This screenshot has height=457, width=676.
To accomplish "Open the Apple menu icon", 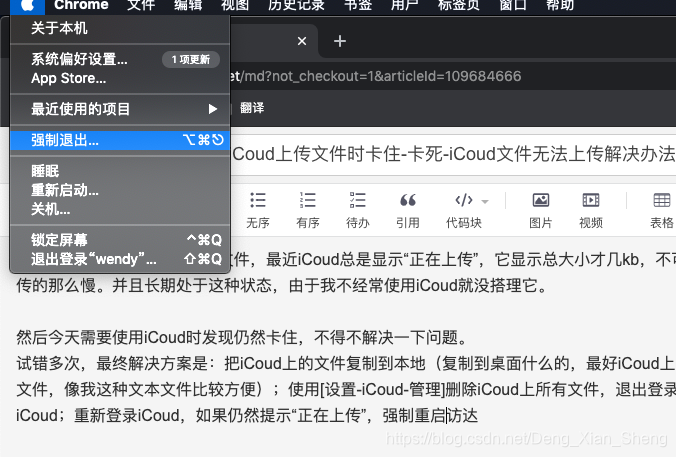I will 27,5.
